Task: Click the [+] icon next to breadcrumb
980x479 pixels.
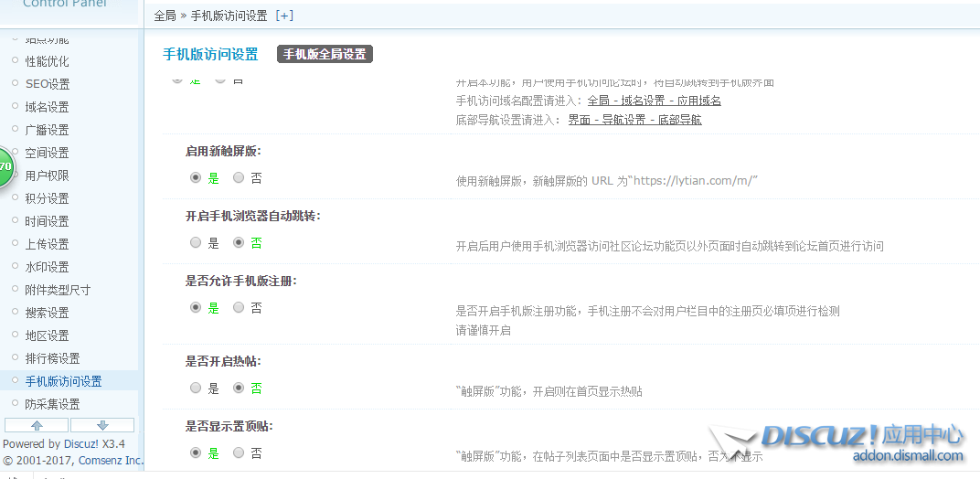Action: [x=284, y=16]
